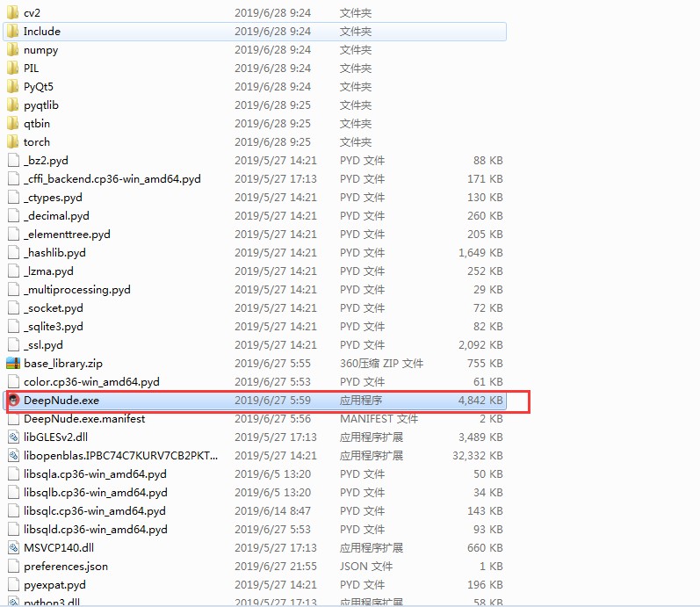The image size is (700, 607).
Task: Select the libsqla.cp36-win_amd64.pyd file name
Action: (x=95, y=474)
